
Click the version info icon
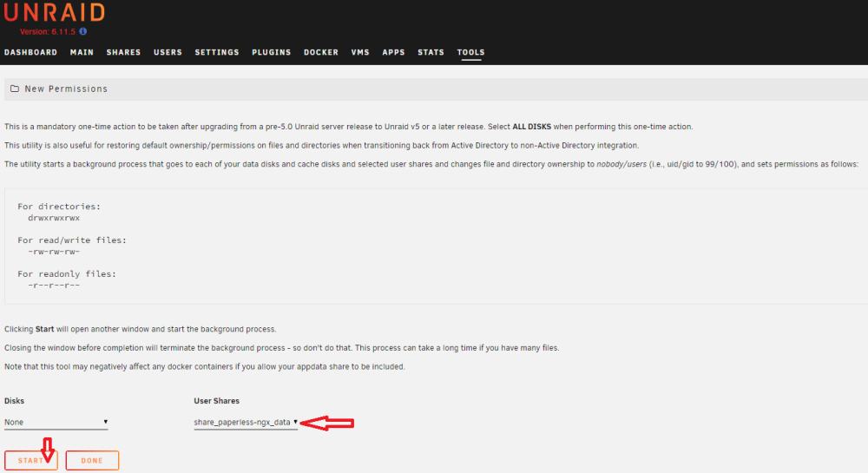tap(83, 31)
